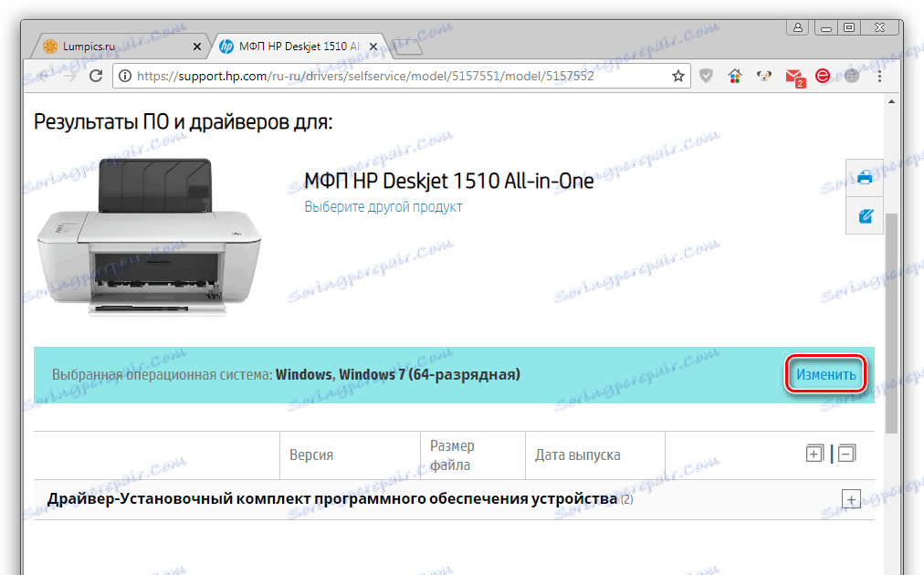Open the dog face extension icon

tap(764, 76)
